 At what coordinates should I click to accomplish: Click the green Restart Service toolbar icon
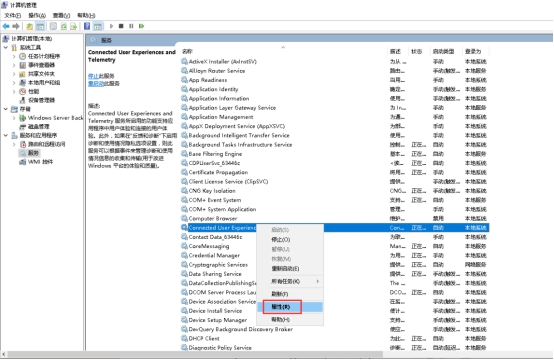pyautogui.click(x=142, y=26)
